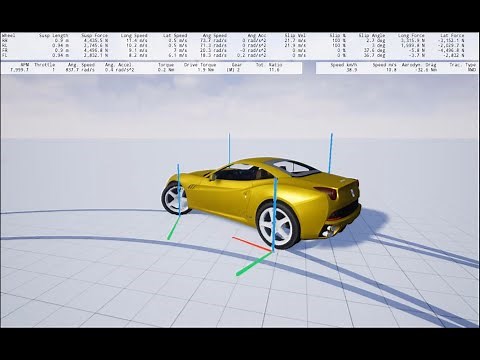Click the Susp Length column header

[x=54, y=35]
